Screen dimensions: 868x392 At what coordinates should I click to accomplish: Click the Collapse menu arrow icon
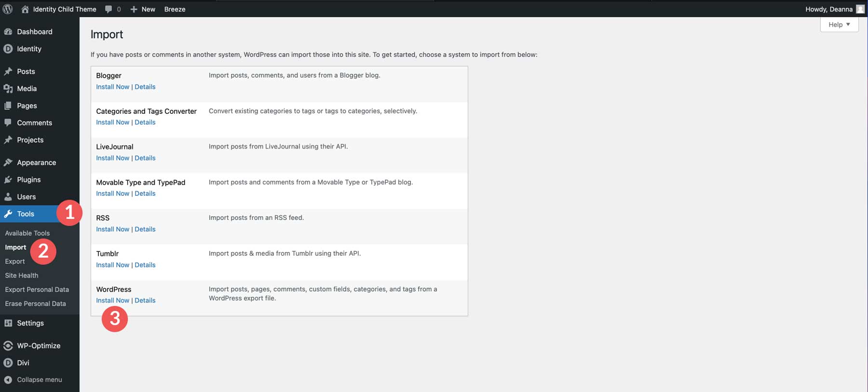tap(8, 380)
